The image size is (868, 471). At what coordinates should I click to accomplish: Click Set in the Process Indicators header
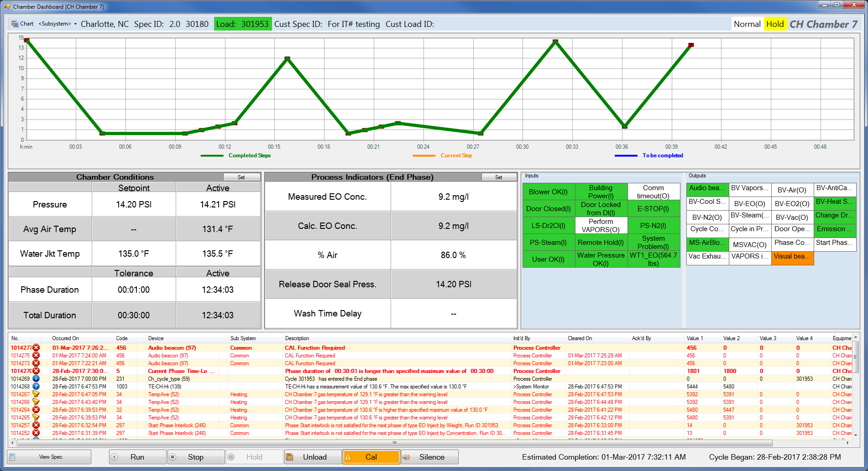[499, 177]
